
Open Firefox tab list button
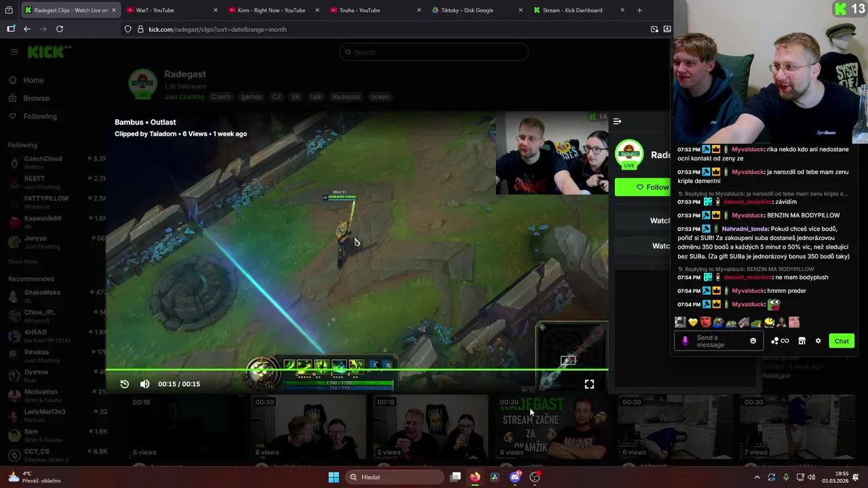(9, 10)
